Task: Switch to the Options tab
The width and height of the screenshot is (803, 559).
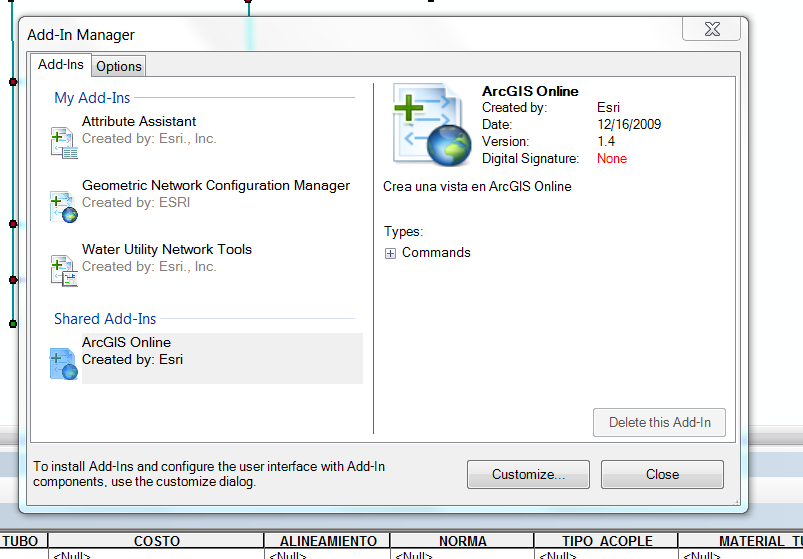Action: click(x=119, y=67)
